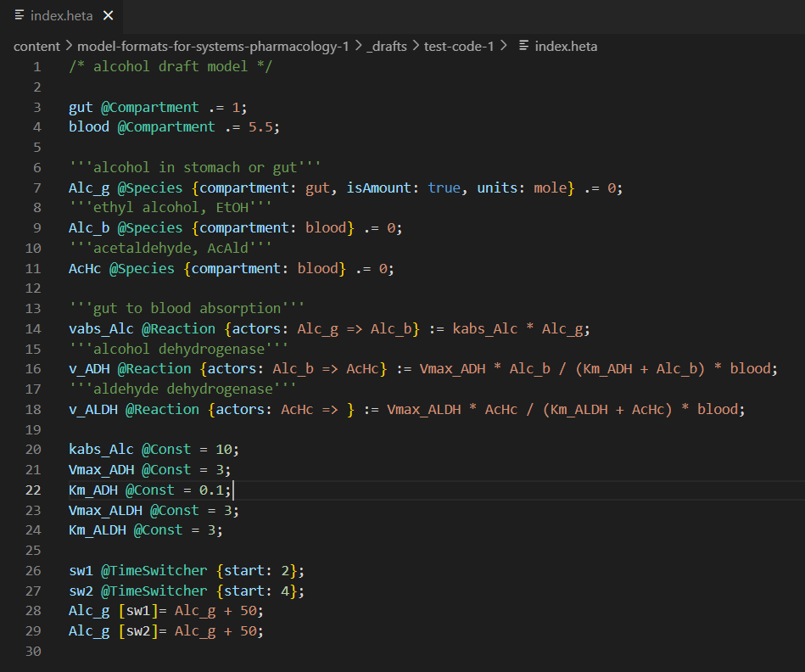This screenshot has height=672, width=805.
Task: Click the comment 'alcohol draft model'
Action: pos(171,66)
